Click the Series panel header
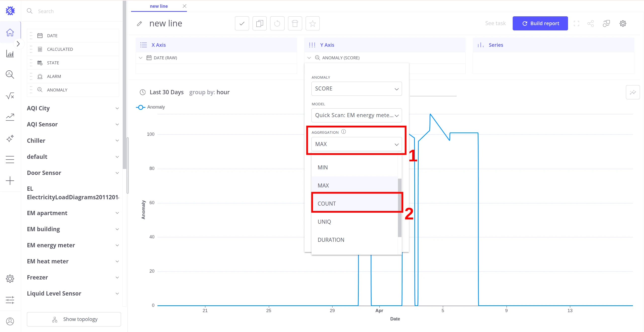 pos(553,45)
